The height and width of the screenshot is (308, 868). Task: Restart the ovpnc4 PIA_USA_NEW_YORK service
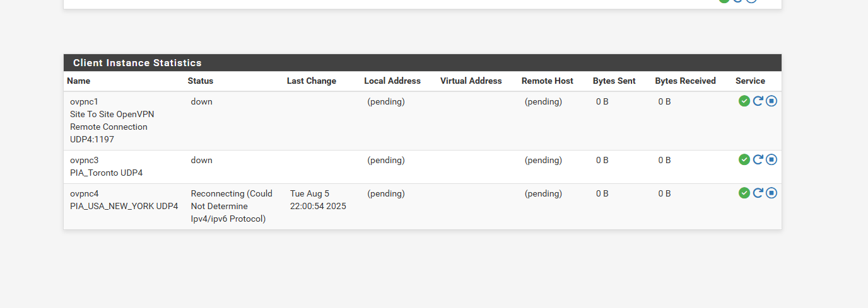pos(758,193)
